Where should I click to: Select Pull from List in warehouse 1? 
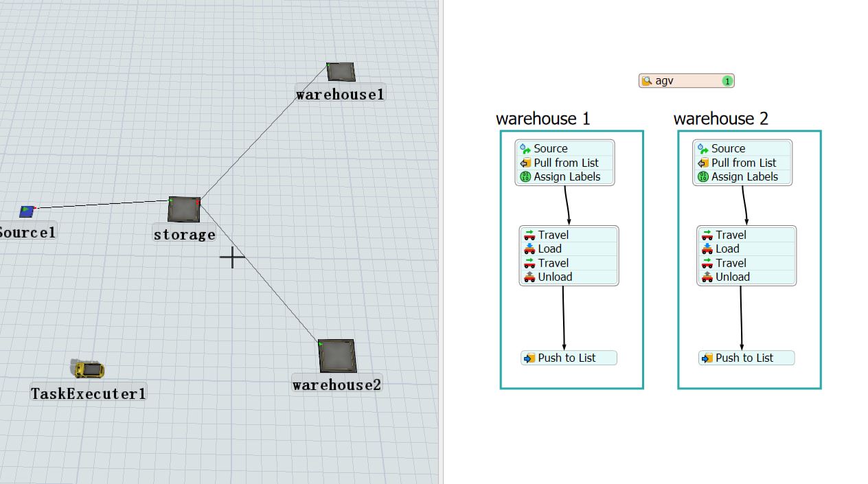[x=564, y=163]
